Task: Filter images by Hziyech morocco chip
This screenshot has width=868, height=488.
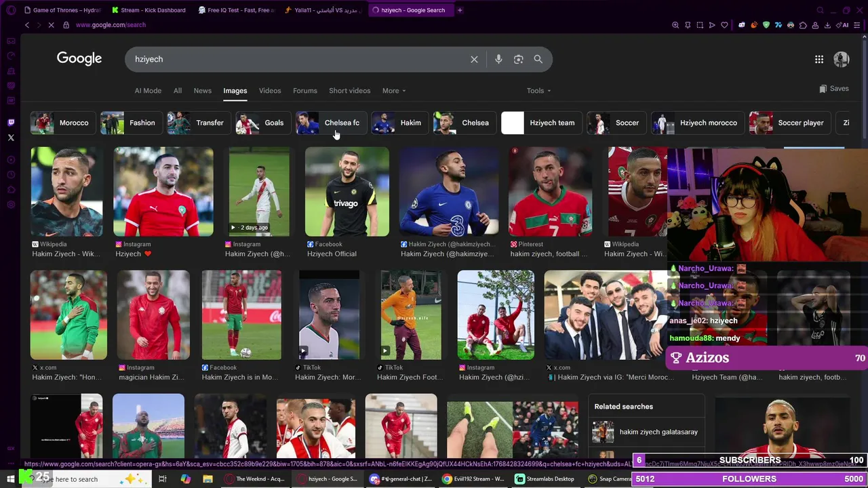Action: tap(697, 123)
